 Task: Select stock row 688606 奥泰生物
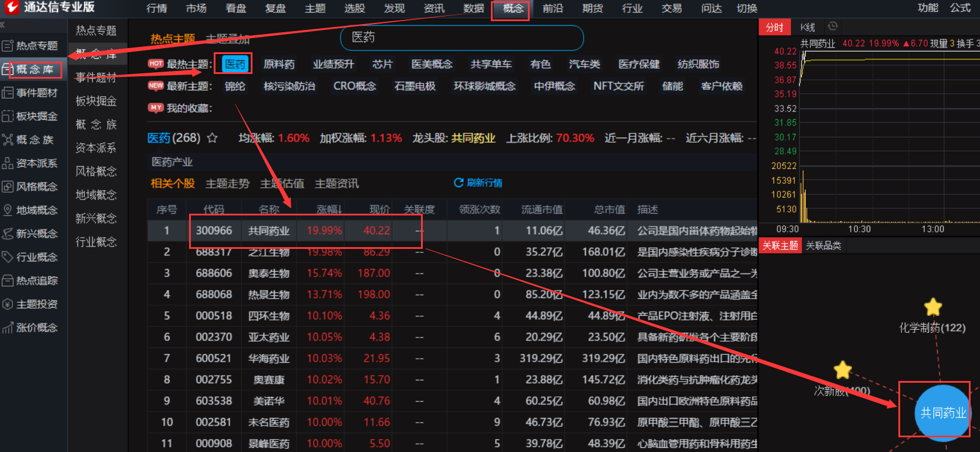(452, 273)
